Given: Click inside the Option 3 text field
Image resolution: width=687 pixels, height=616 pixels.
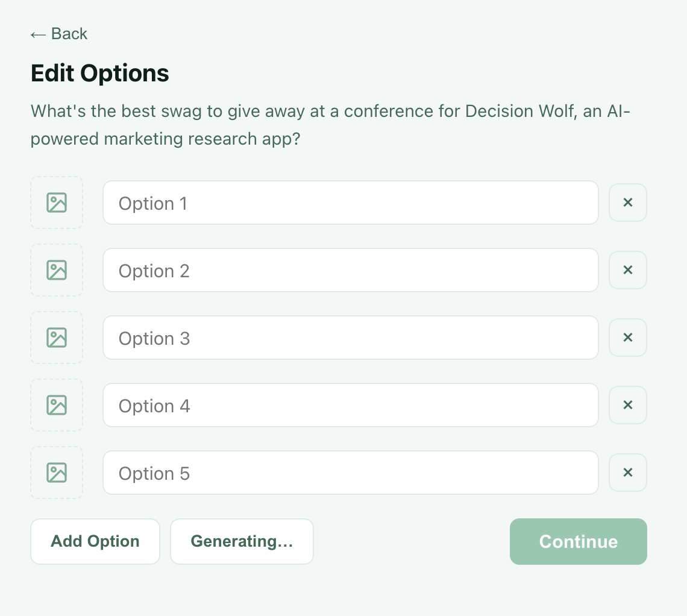Looking at the screenshot, I should click(x=351, y=338).
